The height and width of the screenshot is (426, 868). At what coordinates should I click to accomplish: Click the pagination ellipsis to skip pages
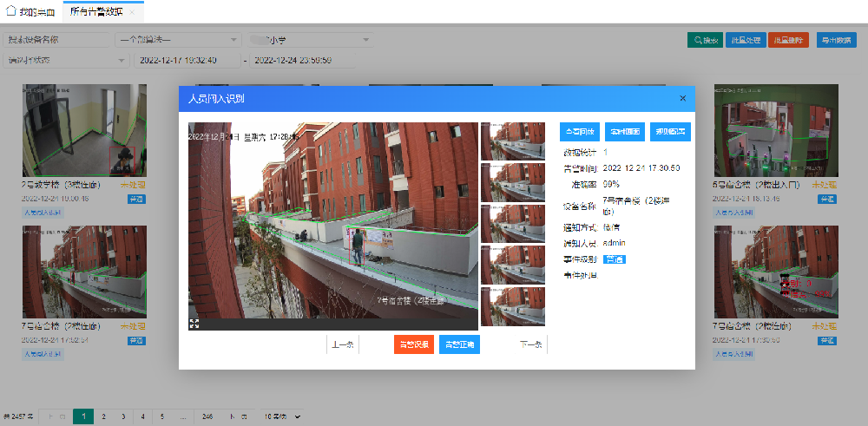click(183, 416)
